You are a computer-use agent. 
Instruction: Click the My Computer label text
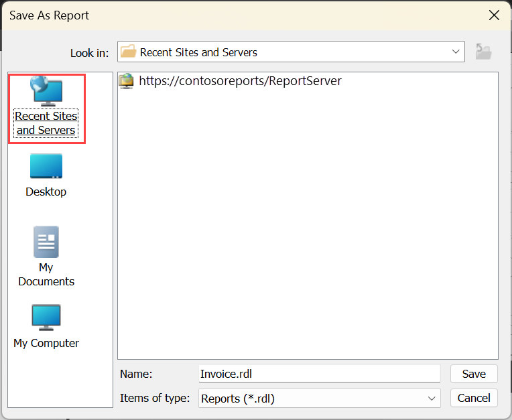click(46, 343)
